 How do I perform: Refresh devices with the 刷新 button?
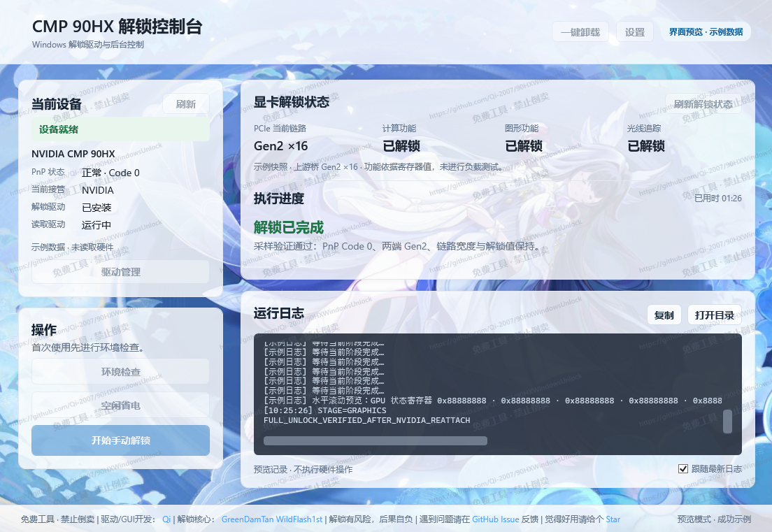tap(185, 104)
